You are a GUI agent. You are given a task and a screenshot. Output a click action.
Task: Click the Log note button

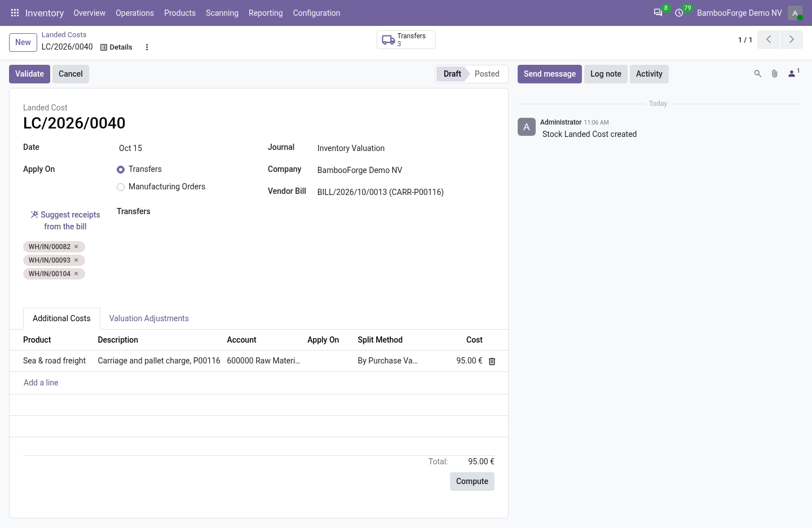coord(606,74)
